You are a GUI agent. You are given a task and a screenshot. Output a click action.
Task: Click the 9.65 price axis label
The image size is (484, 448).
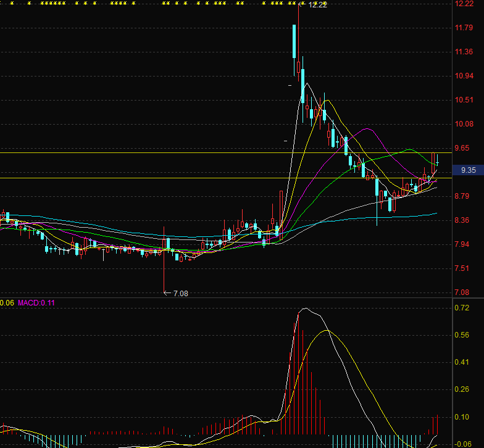[462, 148]
